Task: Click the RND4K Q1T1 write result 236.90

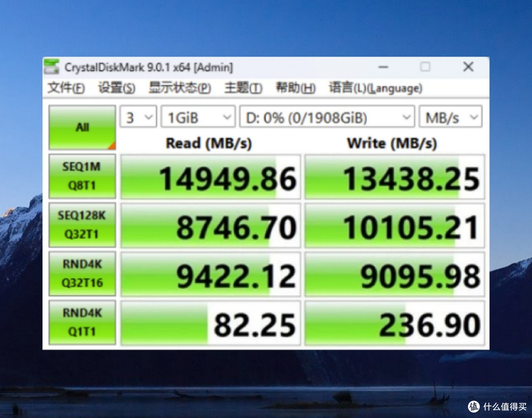Action: tap(395, 323)
